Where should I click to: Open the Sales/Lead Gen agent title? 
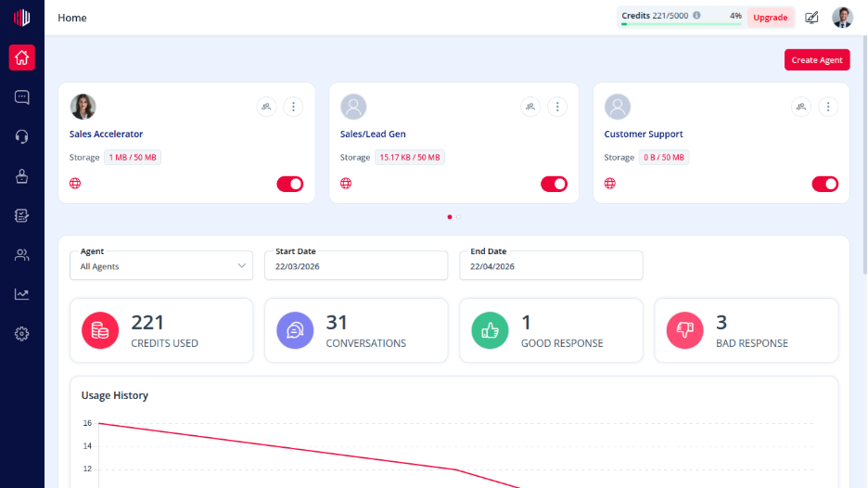coord(373,134)
